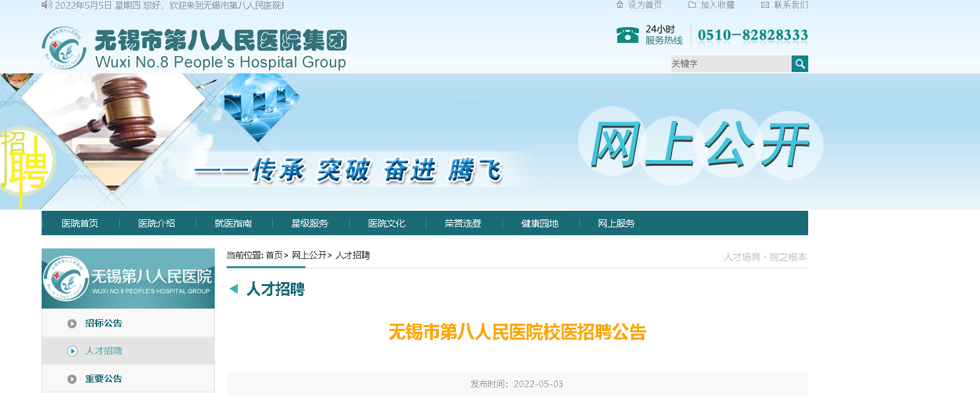Click the teal triangle beside 人才招聘 heading
Screen dimensions: 980x403
(x=233, y=289)
